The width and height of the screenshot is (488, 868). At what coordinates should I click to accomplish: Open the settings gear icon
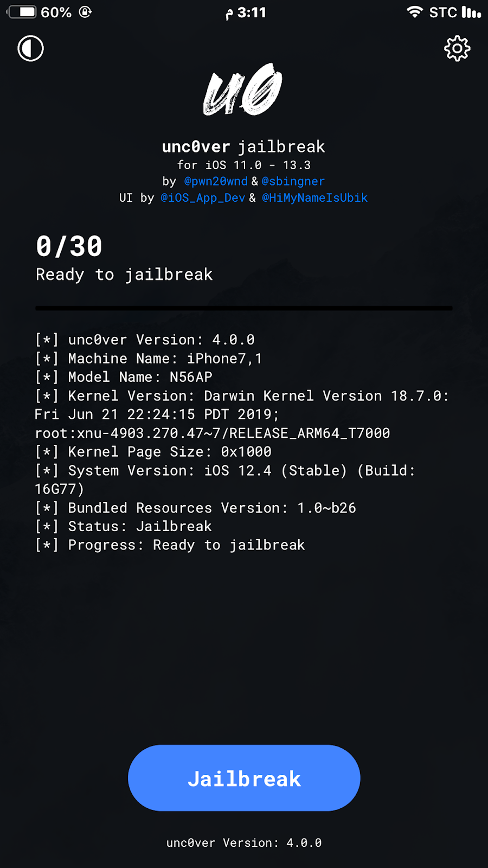457,49
